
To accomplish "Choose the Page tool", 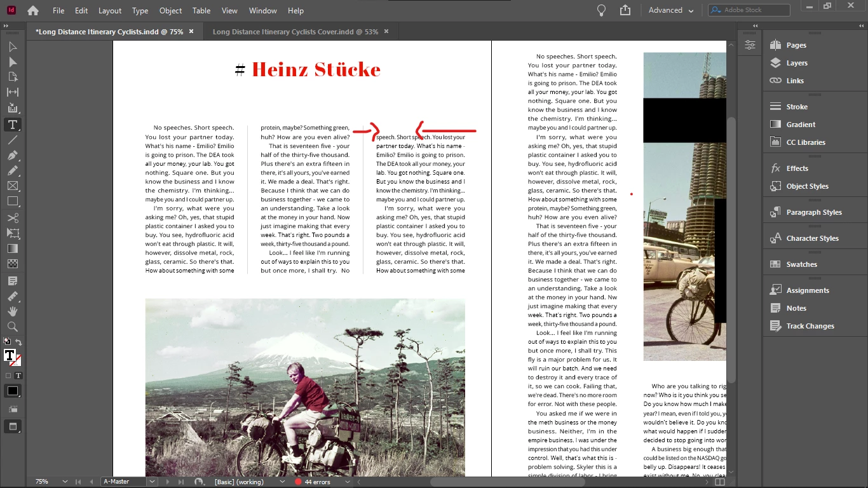I will [13, 77].
